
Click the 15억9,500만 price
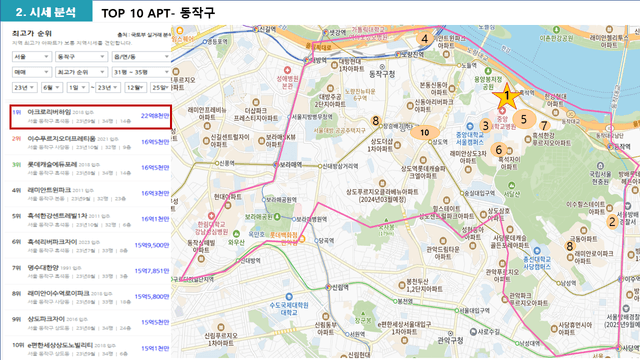152,245
